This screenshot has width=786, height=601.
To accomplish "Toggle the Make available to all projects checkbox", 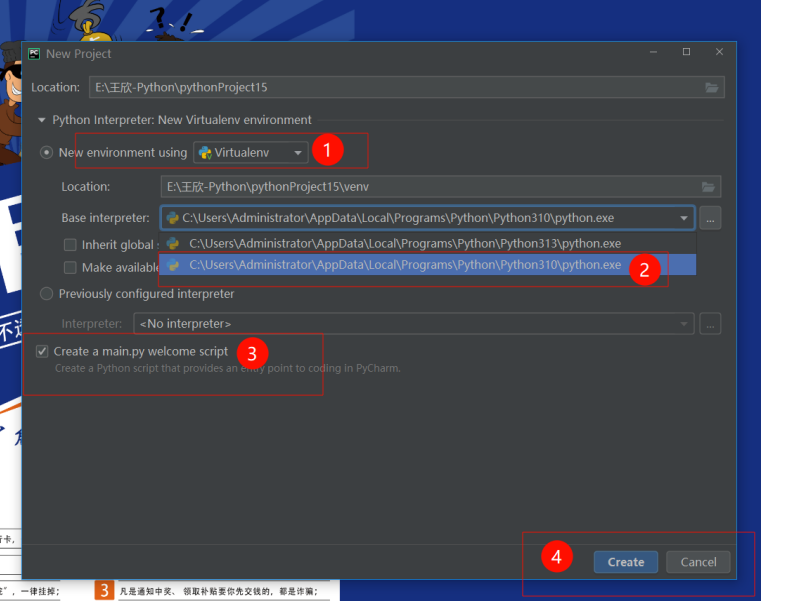I will coord(70,268).
